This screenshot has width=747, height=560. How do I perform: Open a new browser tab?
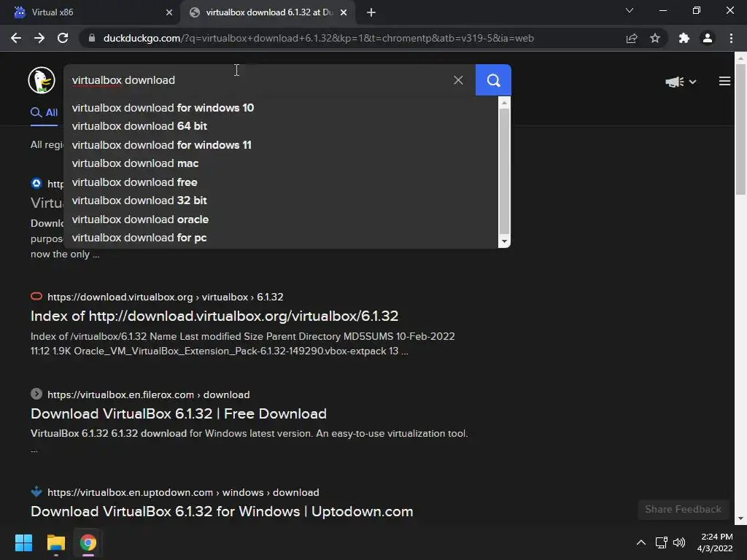tap(371, 12)
